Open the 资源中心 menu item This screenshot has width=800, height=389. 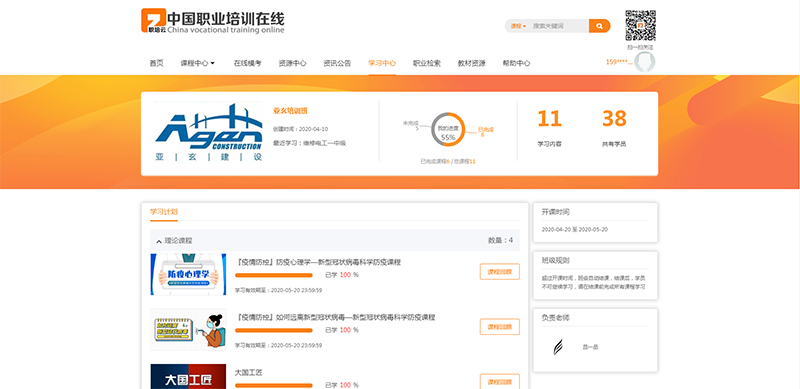(x=292, y=63)
